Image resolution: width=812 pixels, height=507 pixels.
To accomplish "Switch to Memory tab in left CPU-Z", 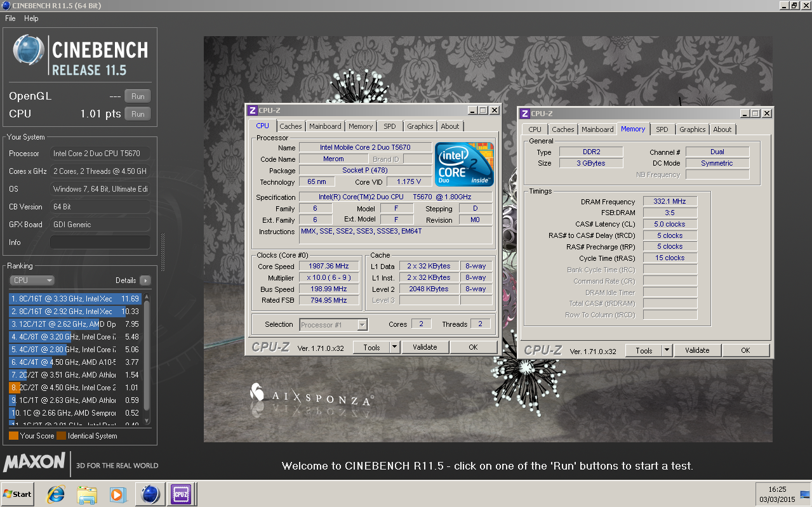I will click(361, 126).
